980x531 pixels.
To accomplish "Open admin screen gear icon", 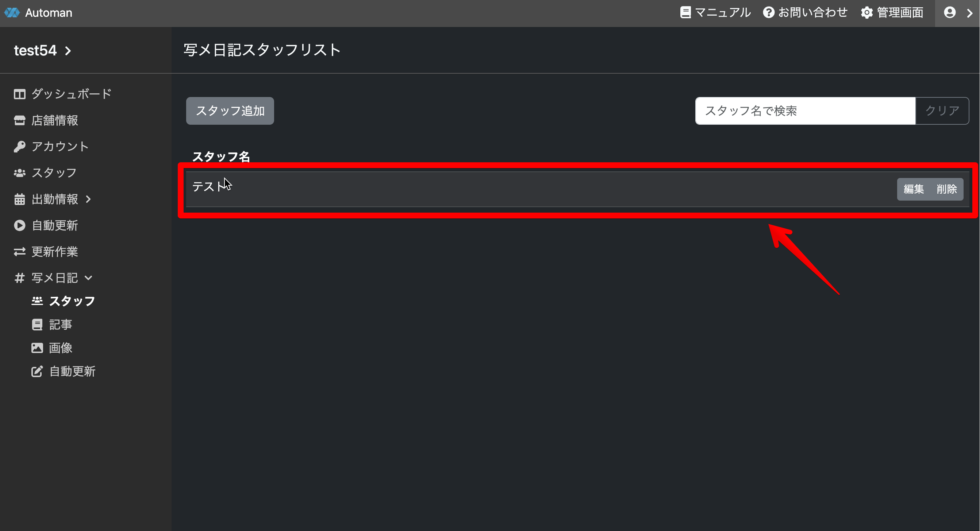I will [x=866, y=12].
